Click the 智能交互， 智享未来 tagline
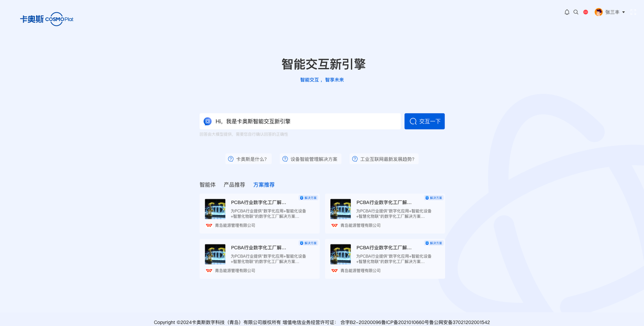The width and height of the screenshot is (644, 326). [x=322, y=80]
